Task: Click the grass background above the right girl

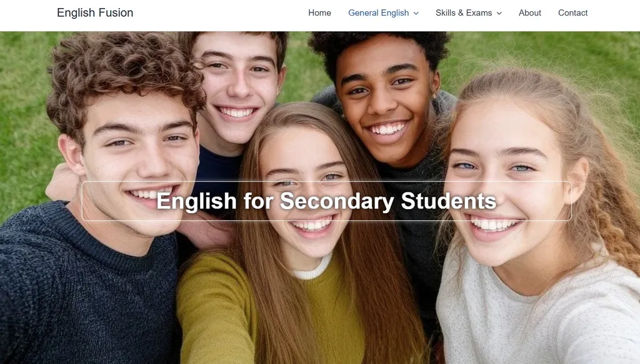Action: pyautogui.click(x=543, y=49)
